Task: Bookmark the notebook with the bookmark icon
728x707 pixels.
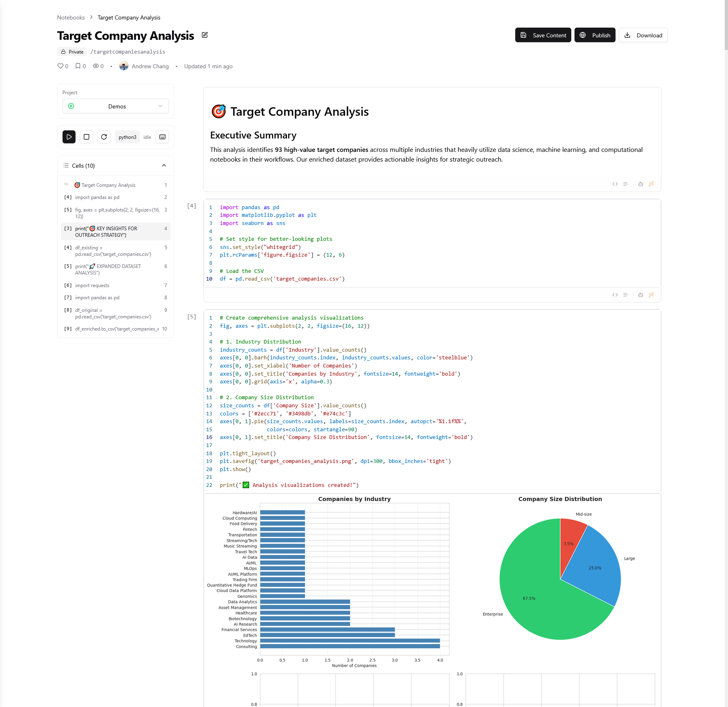Action: pos(78,66)
